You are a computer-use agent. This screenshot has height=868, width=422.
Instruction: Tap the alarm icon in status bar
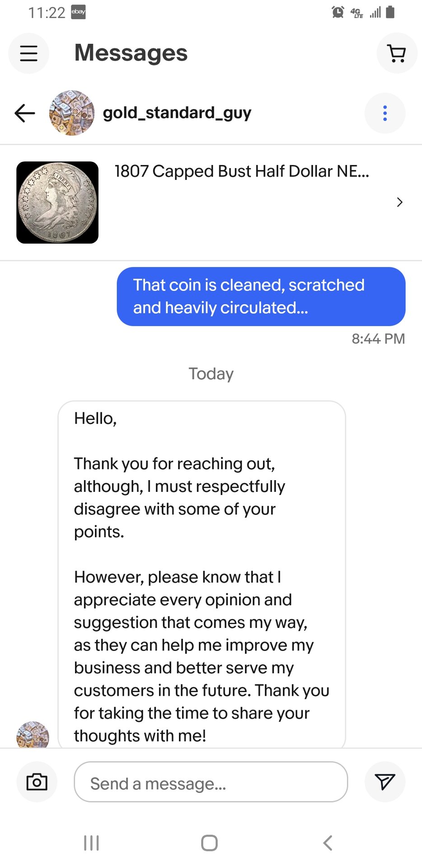point(338,12)
